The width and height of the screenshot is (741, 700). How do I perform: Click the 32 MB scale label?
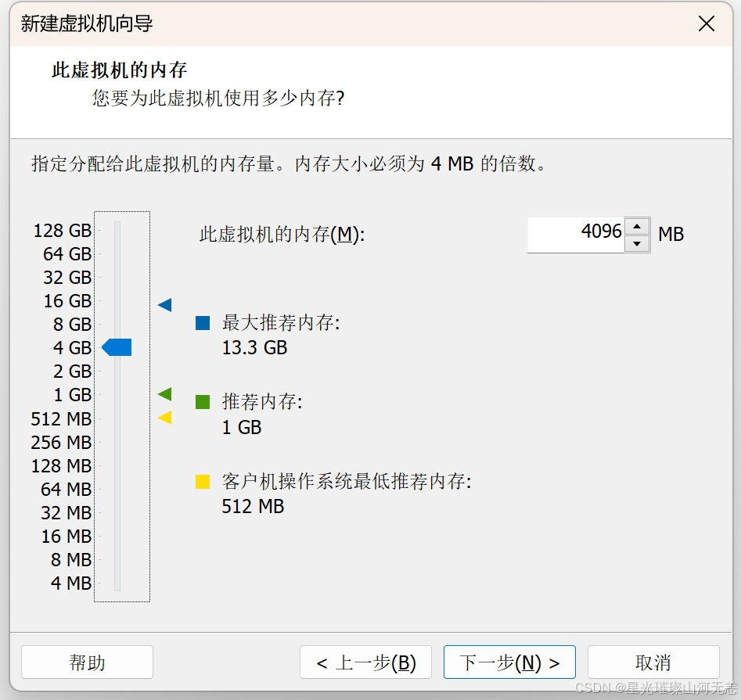(x=66, y=513)
